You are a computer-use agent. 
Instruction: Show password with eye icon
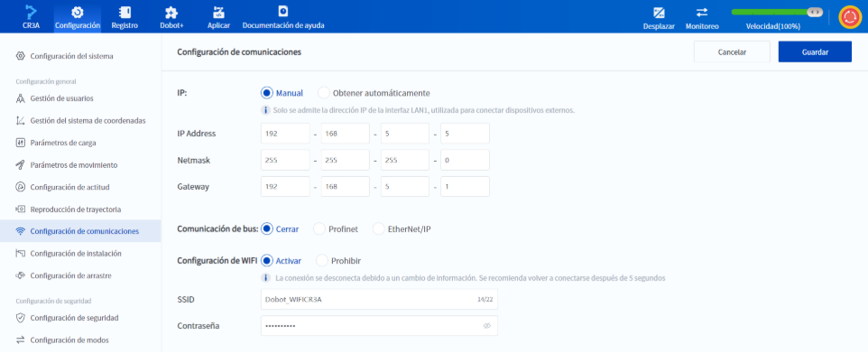(487, 326)
